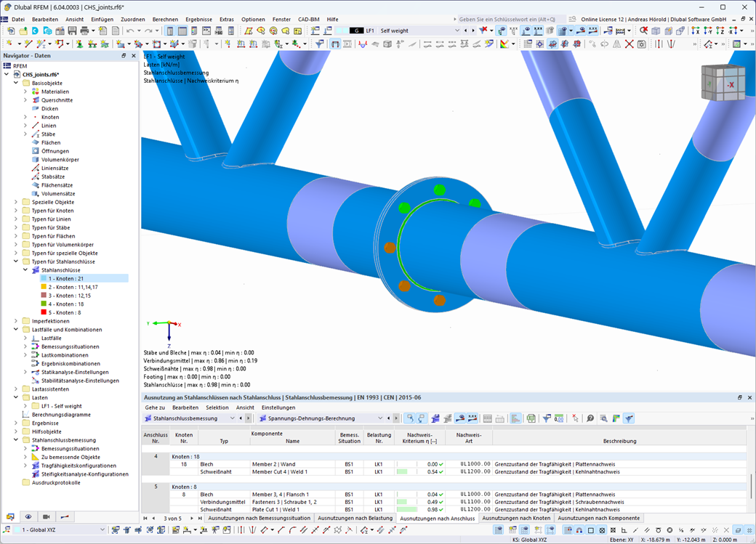This screenshot has height=544, width=756.
Task: Toggle the first table view button in the top toolbar
Action: coord(170,31)
